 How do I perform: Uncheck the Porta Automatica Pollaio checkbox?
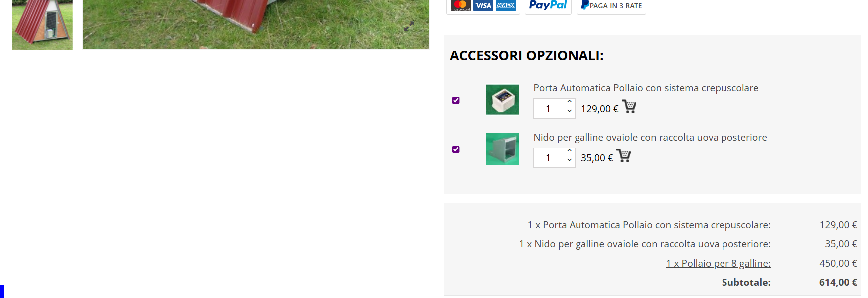coord(456,100)
